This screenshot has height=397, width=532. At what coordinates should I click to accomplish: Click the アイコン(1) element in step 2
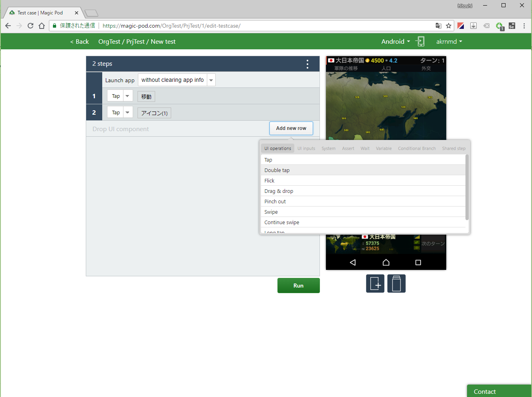coord(154,113)
